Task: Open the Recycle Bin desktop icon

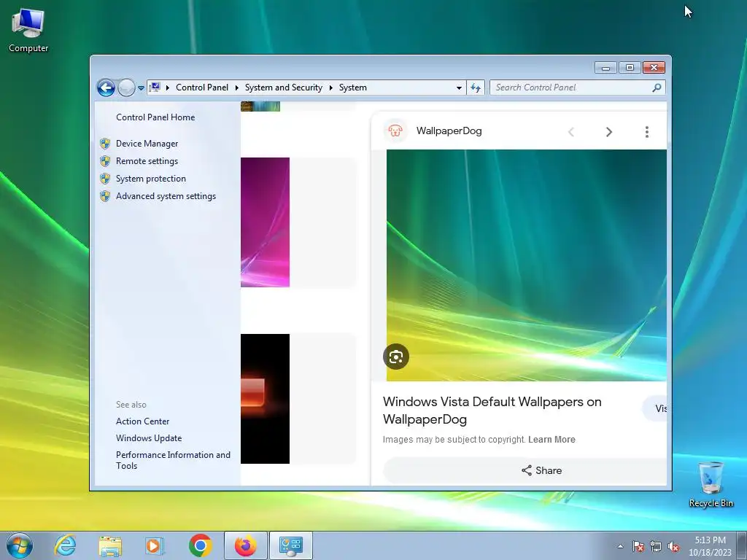Action: [711, 484]
